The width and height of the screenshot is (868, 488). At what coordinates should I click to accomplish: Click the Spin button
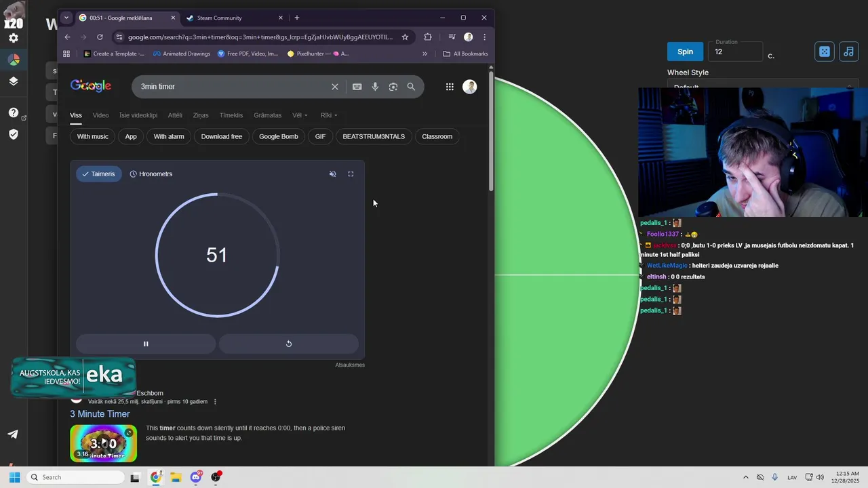tap(685, 52)
